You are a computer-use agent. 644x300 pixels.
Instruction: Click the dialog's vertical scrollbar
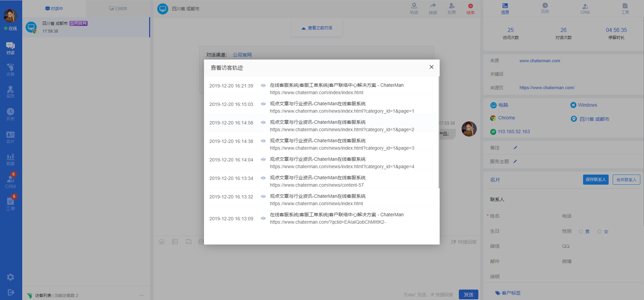439,132
